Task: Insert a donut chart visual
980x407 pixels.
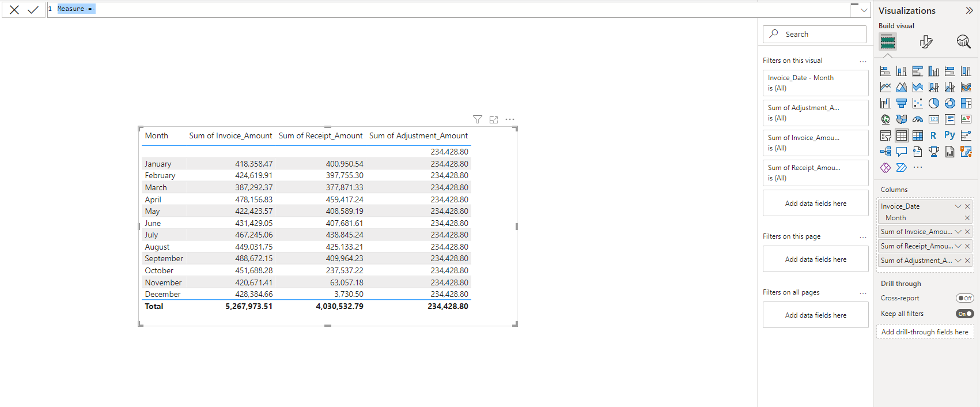Action: [x=950, y=103]
